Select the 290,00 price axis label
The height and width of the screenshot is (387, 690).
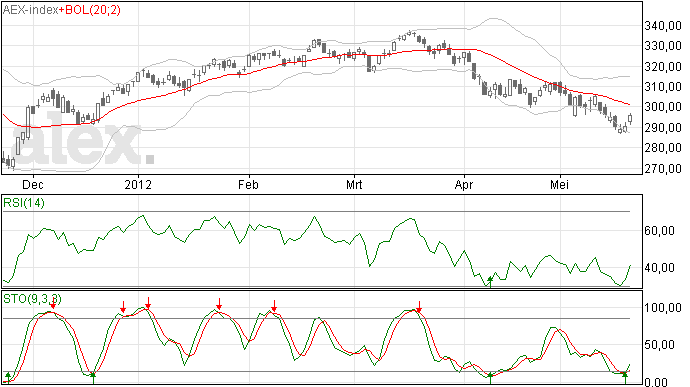tap(663, 128)
